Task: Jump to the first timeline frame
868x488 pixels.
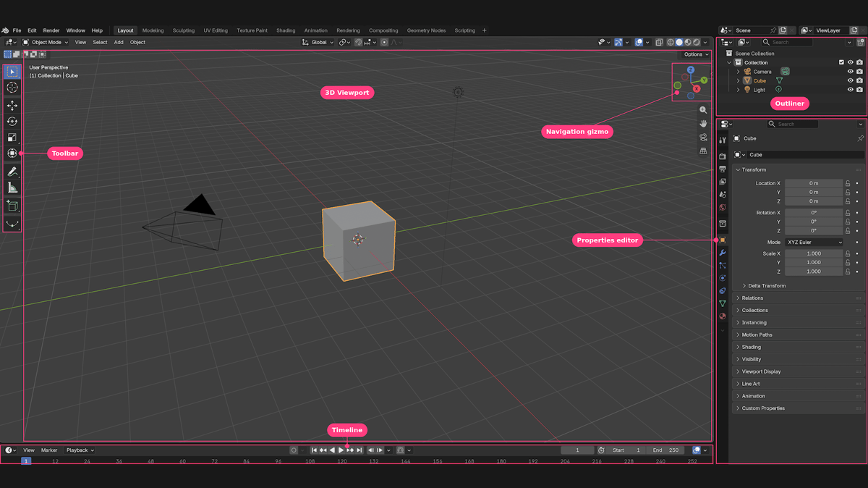Action: click(315, 450)
